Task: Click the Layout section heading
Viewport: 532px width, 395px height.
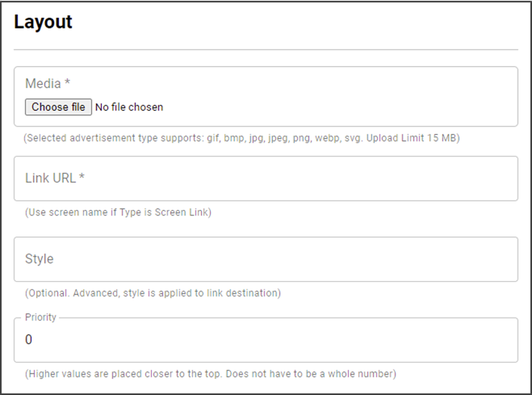Action: 43,22
